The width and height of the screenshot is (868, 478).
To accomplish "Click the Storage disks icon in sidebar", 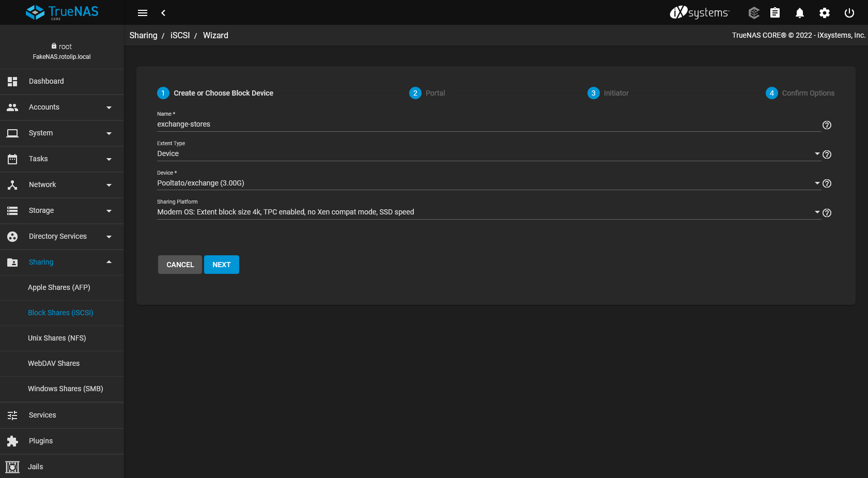I will tap(12, 210).
